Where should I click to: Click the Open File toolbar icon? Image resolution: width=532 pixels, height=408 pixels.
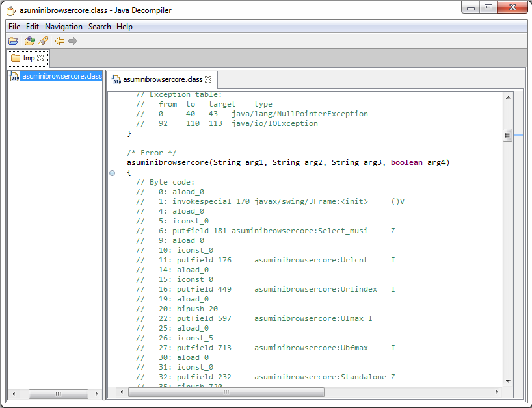13,41
